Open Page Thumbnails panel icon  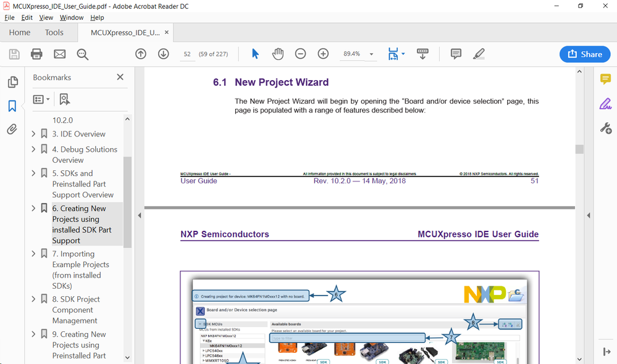point(12,82)
